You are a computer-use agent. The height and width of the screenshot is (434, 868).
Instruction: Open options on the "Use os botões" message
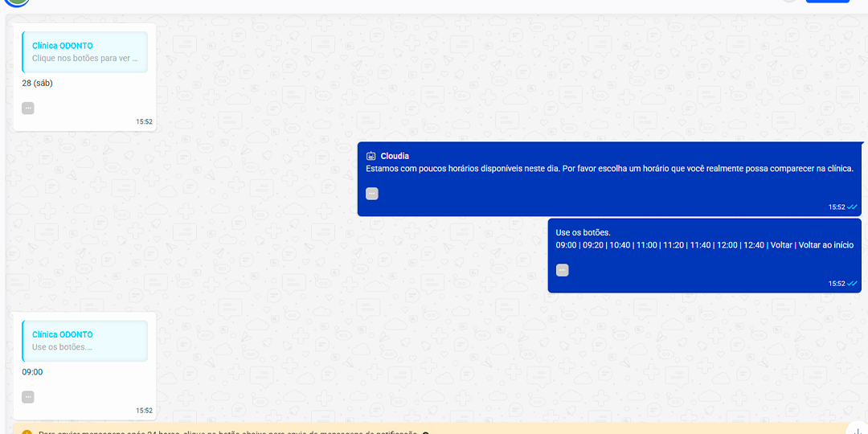(x=562, y=270)
